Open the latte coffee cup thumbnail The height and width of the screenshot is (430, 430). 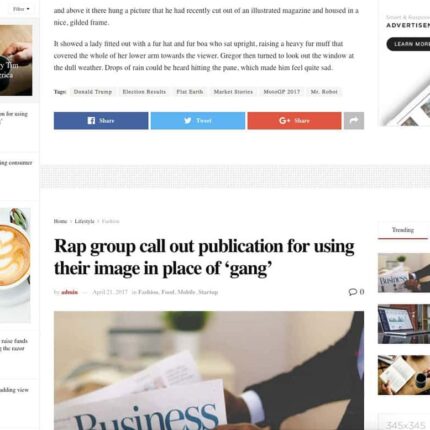click(15, 265)
